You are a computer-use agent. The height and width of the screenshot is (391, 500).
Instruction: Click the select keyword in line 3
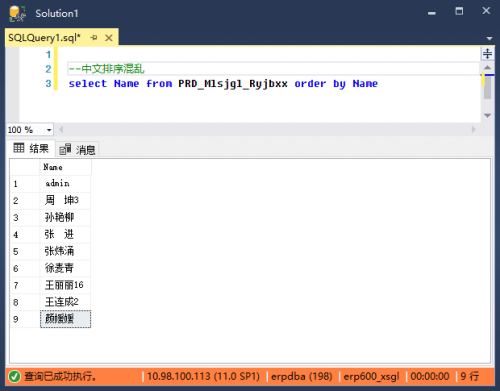(88, 83)
